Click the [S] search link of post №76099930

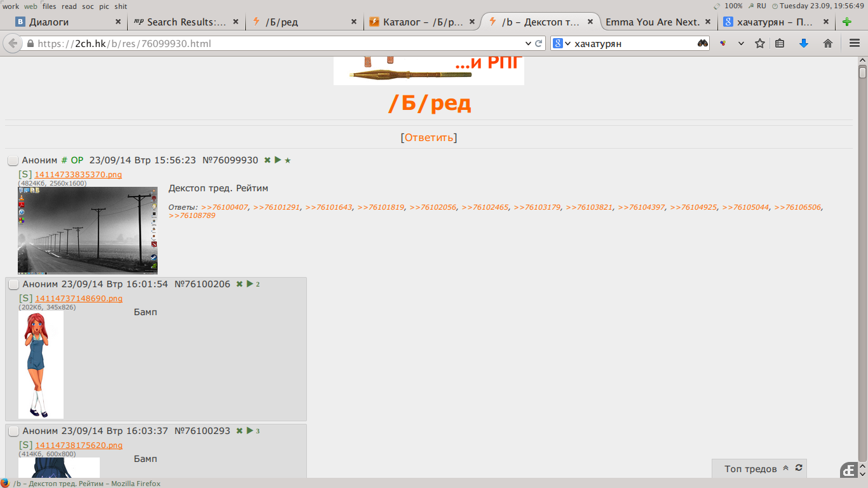(25, 174)
